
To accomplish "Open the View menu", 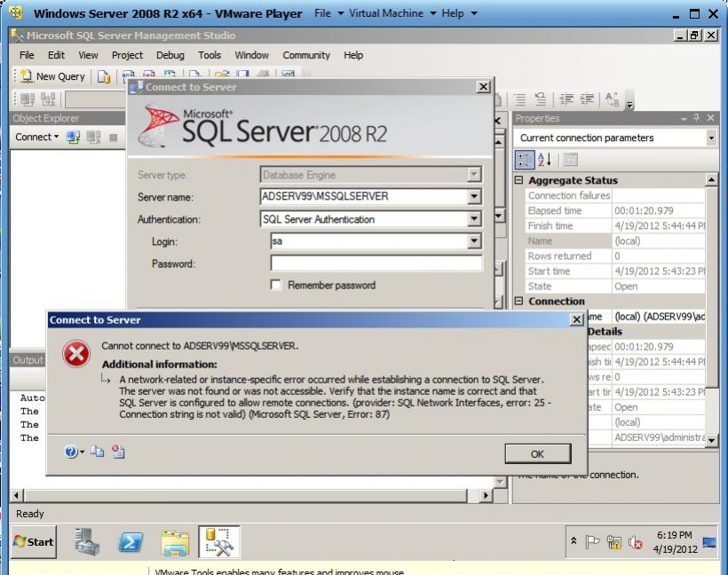I will pos(88,55).
